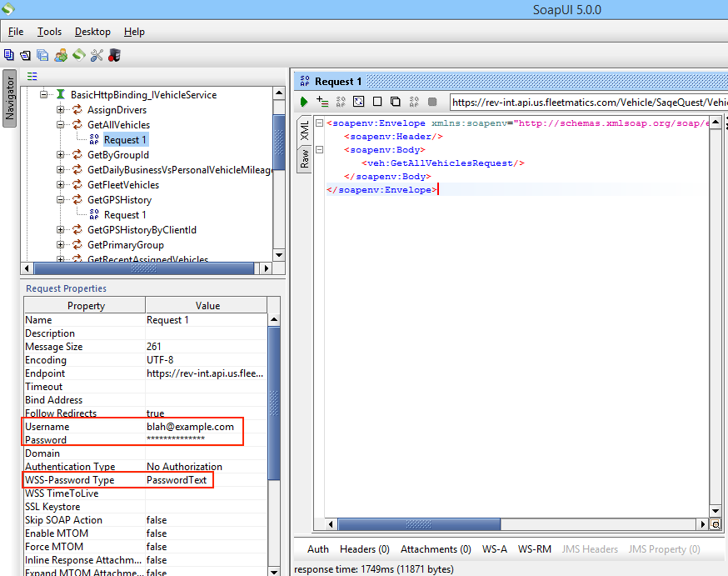Click the navigator tree display toggle icon
Screen dimensions: 728x576
point(32,76)
